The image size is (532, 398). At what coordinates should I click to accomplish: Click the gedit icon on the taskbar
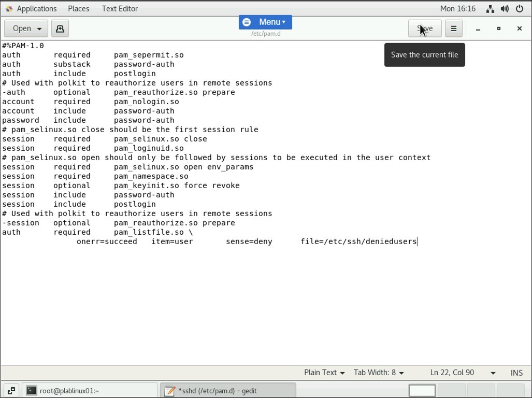coord(169,390)
